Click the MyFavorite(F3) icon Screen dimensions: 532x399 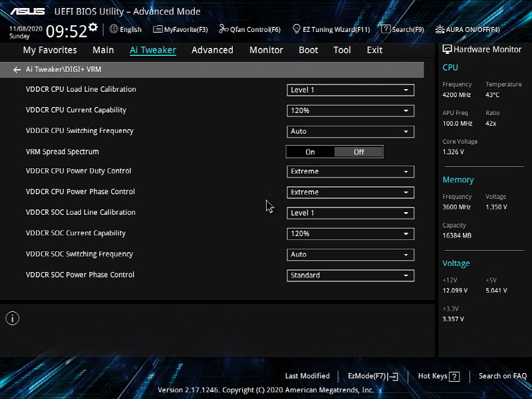click(x=158, y=29)
